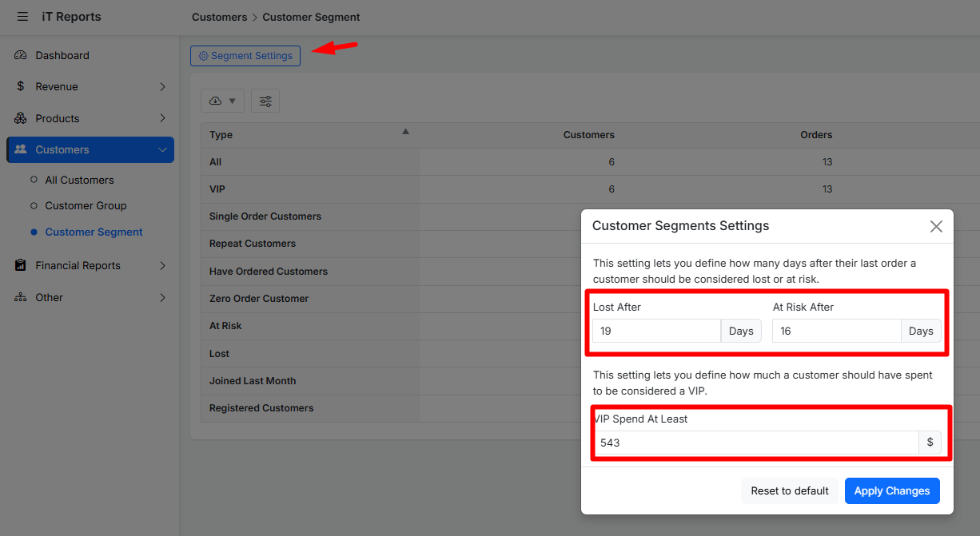Click the Financial Reports clipboard icon
The image size is (980, 536).
pyautogui.click(x=21, y=265)
